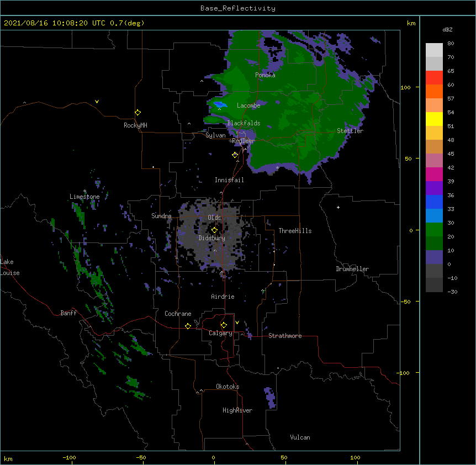Click the yellow diamond marker south of RedDeer
The height and width of the screenshot is (465, 476).
pyautogui.click(x=235, y=155)
